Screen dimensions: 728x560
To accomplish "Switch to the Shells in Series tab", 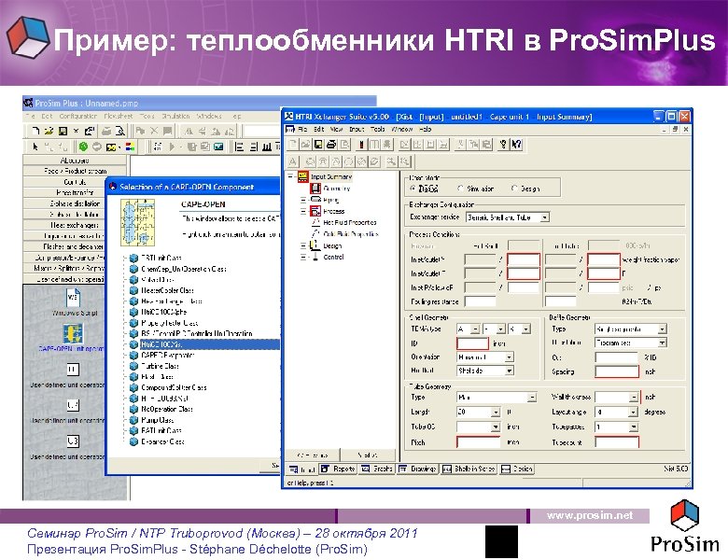I will pyautogui.click(x=469, y=469).
